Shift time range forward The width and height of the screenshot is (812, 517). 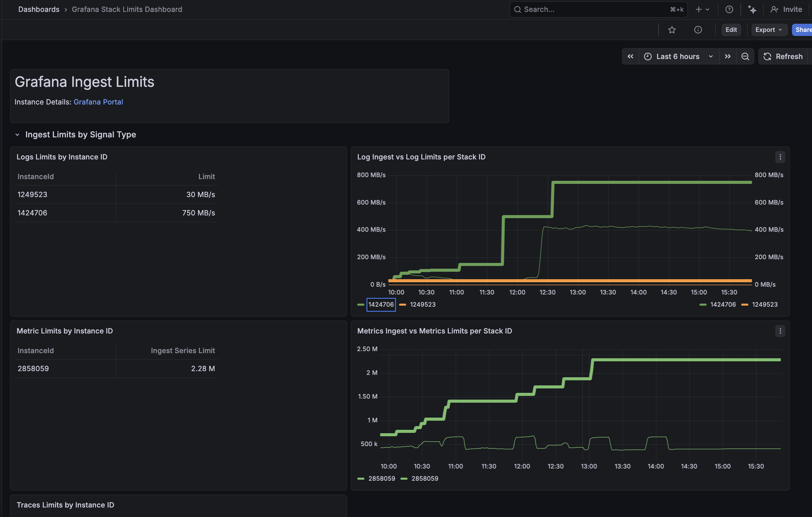(x=727, y=56)
